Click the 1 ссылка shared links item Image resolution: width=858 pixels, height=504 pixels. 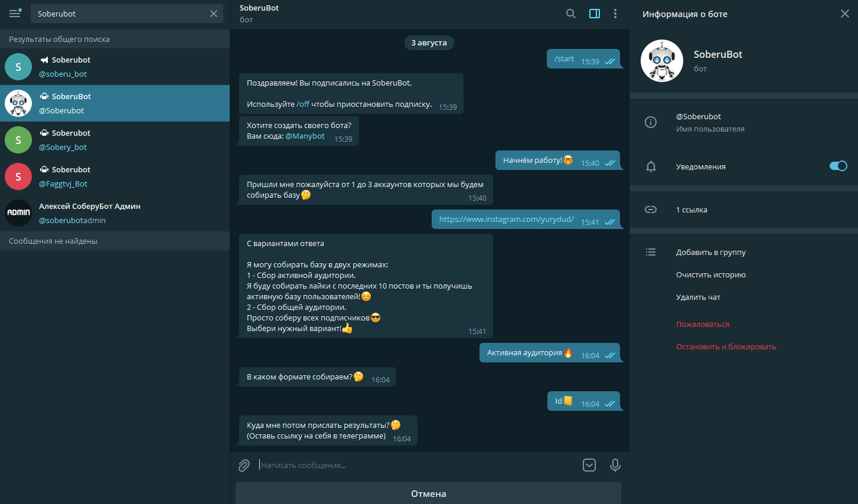point(691,210)
